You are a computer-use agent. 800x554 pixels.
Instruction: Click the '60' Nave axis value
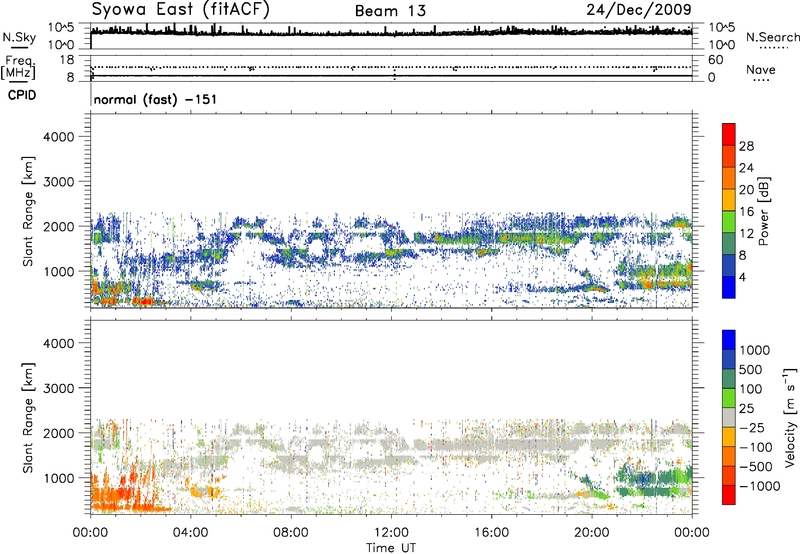(715, 60)
